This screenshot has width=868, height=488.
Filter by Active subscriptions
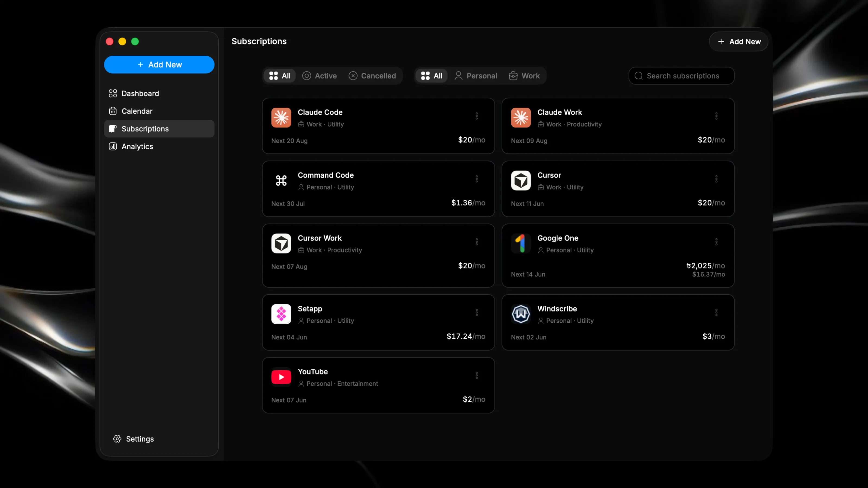[x=320, y=76]
